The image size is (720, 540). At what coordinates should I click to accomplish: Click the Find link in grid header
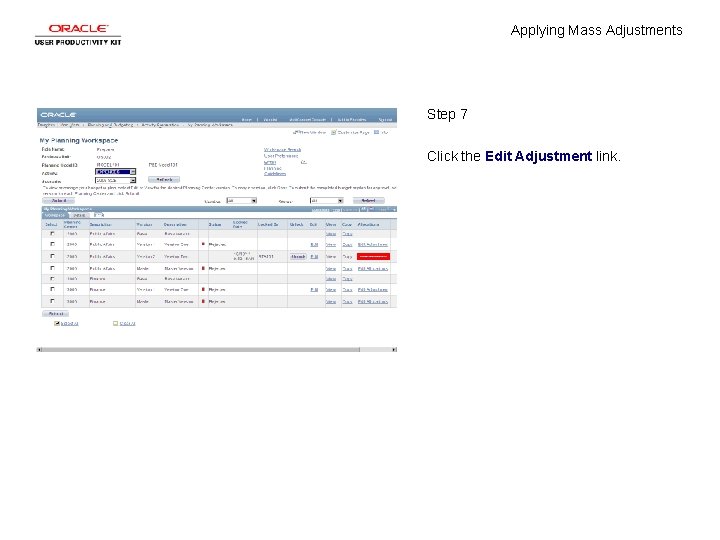click(337, 210)
